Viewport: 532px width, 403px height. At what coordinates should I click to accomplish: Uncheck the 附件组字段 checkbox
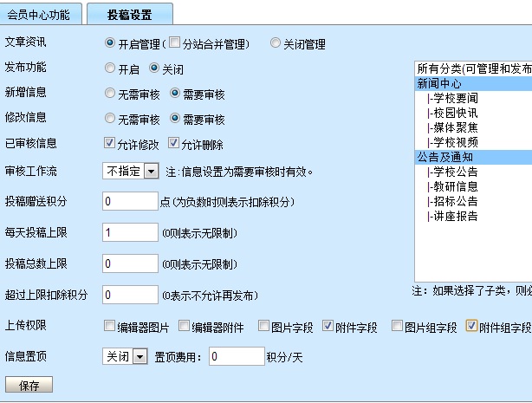click(471, 327)
